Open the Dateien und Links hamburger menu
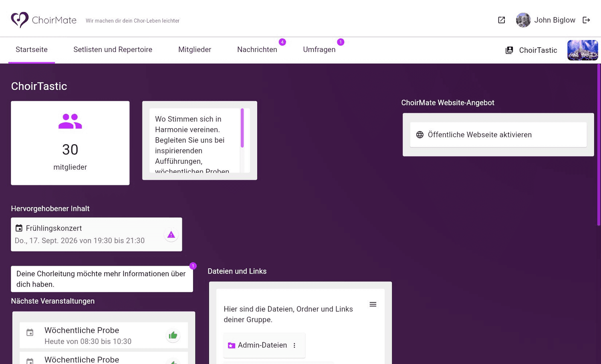Image resolution: width=601 pixels, height=364 pixels. 373,304
